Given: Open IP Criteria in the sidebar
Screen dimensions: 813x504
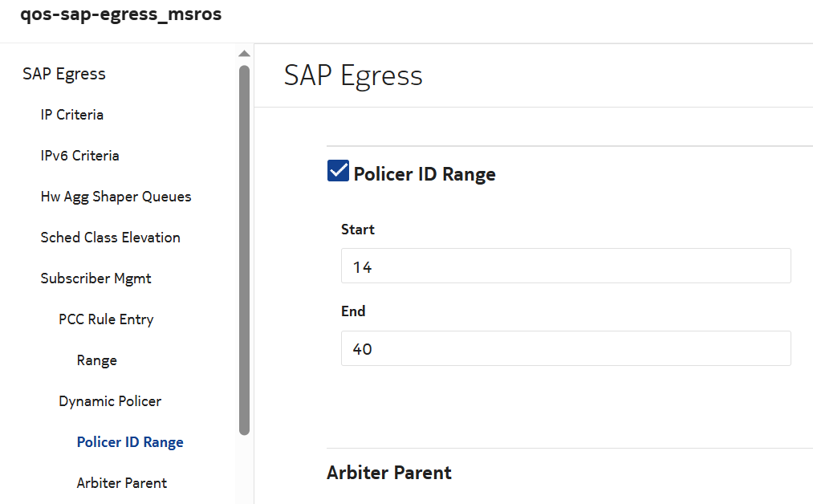Looking at the screenshot, I should tap(72, 115).
